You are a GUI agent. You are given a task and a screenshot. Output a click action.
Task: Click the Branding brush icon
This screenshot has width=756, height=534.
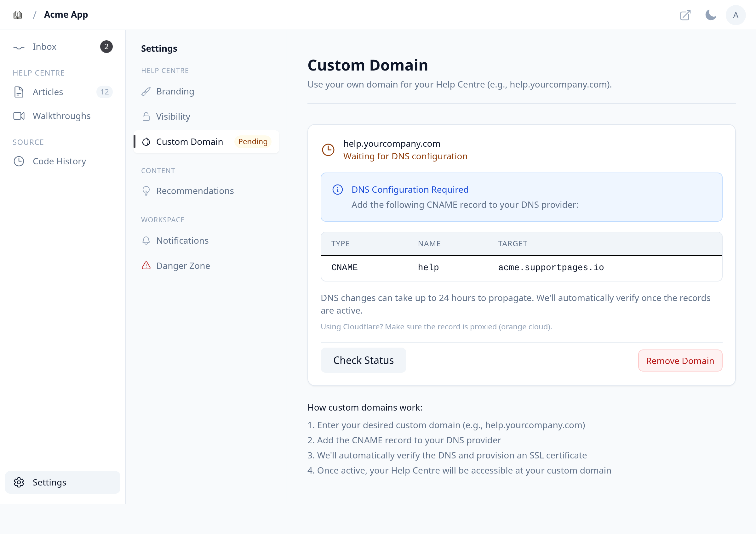146,92
